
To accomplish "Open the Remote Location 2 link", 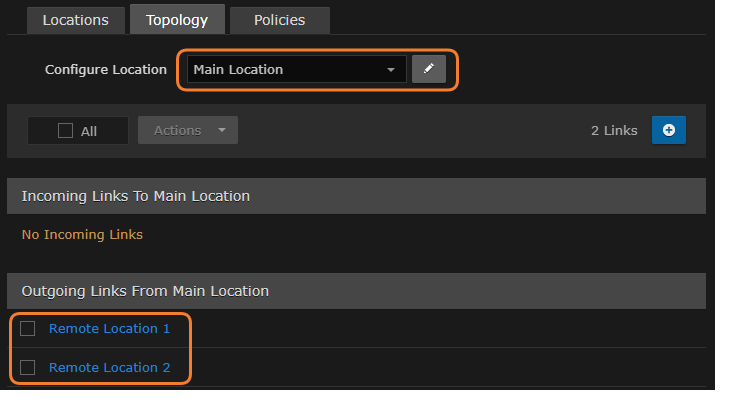I will (110, 367).
